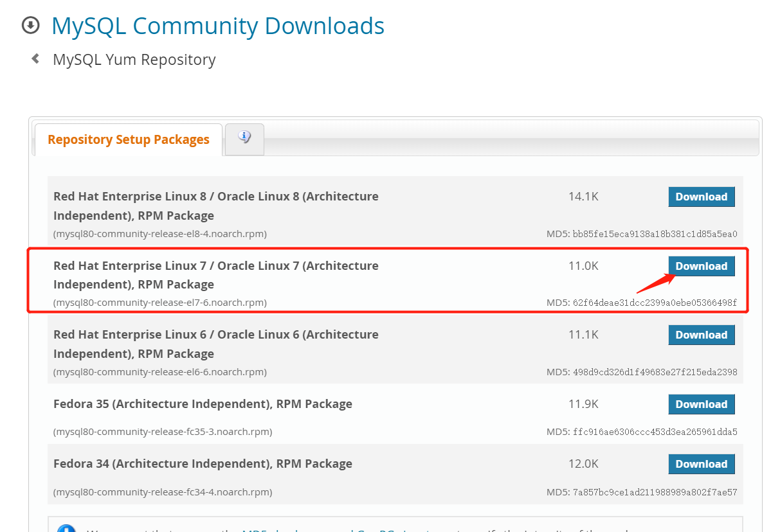780x532 pixels.
Task: Click the Fedora 35 package title
Action: (x=203, y=404)
